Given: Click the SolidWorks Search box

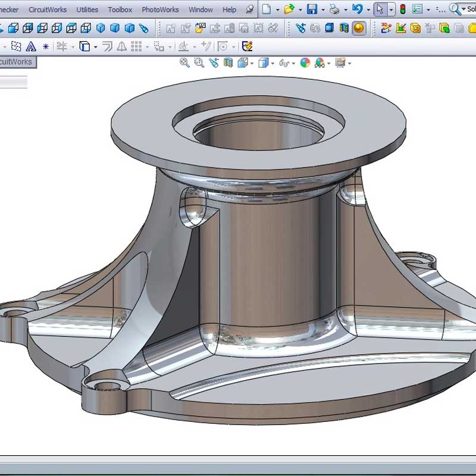Looking at the screenshot, I should pyautogui.click(x=469, y=9).
